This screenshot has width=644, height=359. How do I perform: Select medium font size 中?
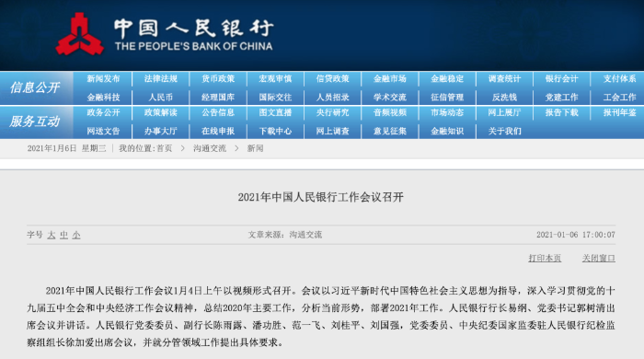[x=63, y=235]
